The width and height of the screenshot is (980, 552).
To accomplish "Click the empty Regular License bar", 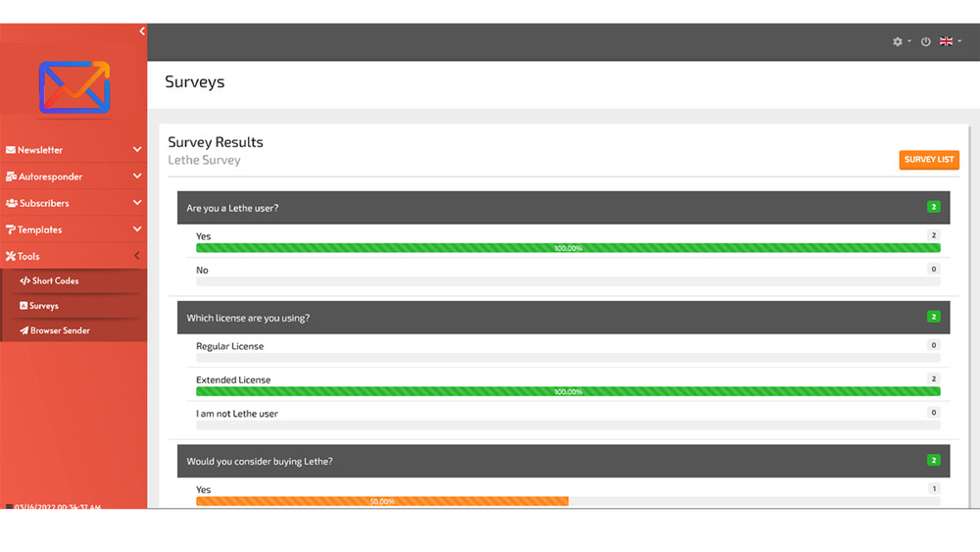I will point(568,358).
